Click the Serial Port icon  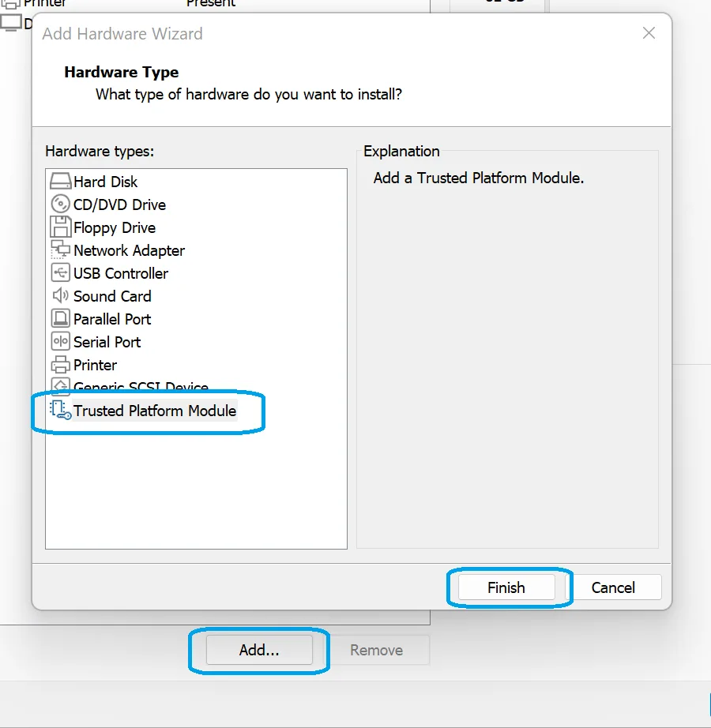coord(60,342)
